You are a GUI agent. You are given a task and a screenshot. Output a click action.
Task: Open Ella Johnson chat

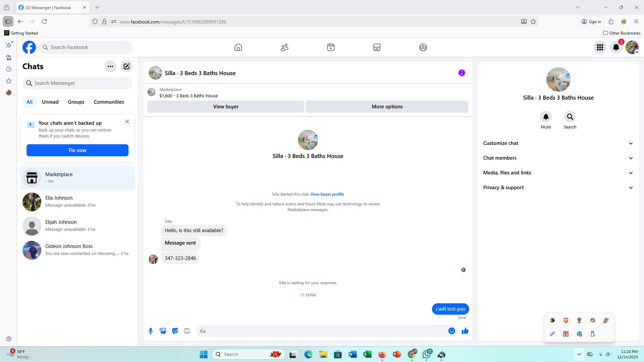point(78,202)
